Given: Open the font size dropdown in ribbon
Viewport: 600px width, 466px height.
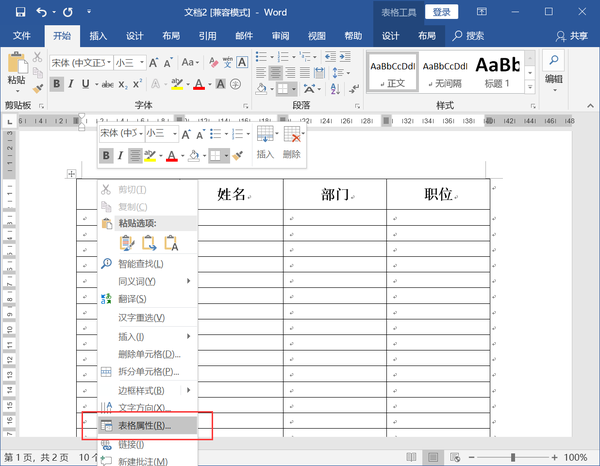Looking at the screenshot, I should click(x=142, y=62).
